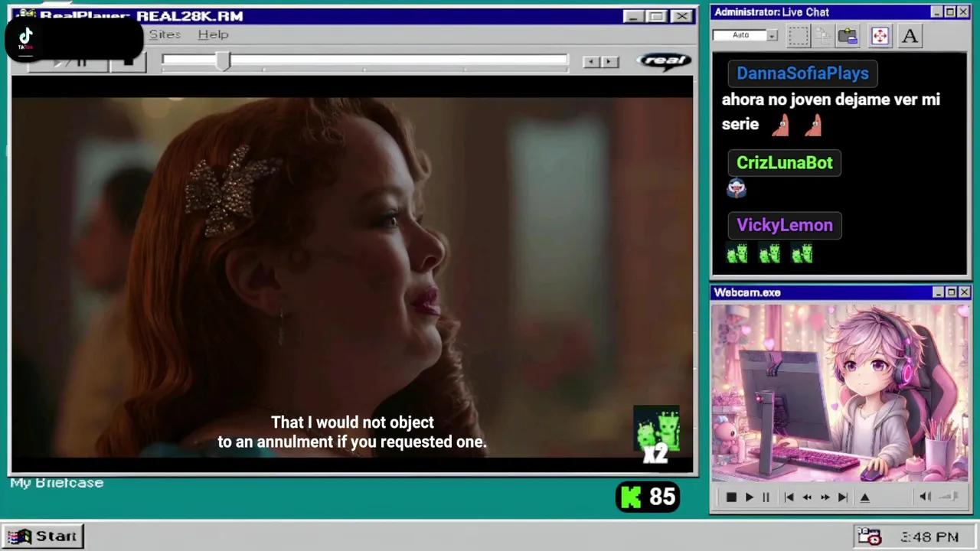
Task: Click the RealPlayer stop button beside play/pause
Action: tap(128, 63)
